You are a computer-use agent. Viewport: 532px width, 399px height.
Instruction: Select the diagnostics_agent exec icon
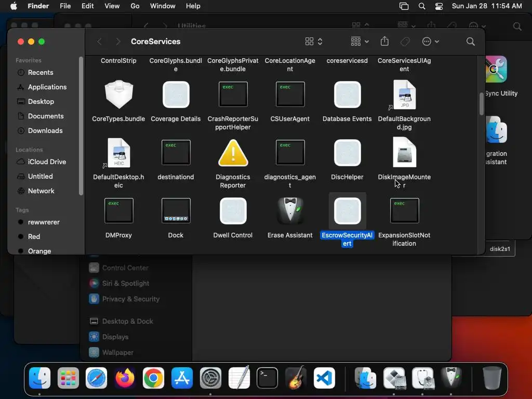click(x=290, y=152)
